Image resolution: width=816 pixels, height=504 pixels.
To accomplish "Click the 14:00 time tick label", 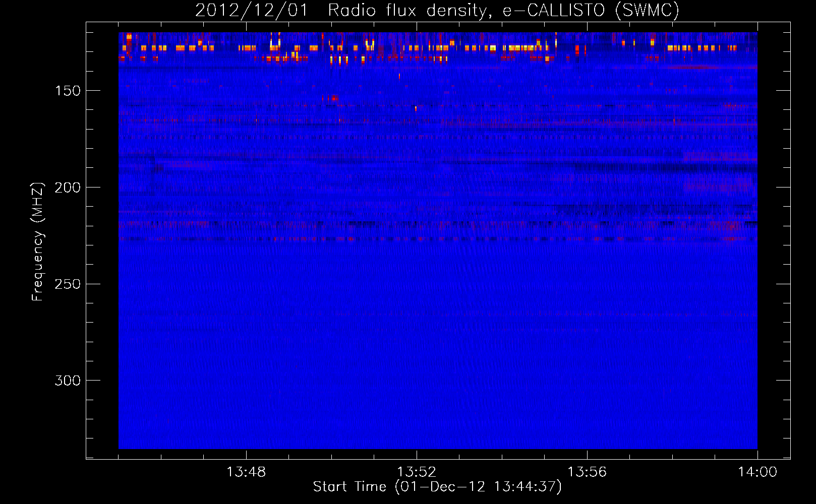I will click(757, 472).
